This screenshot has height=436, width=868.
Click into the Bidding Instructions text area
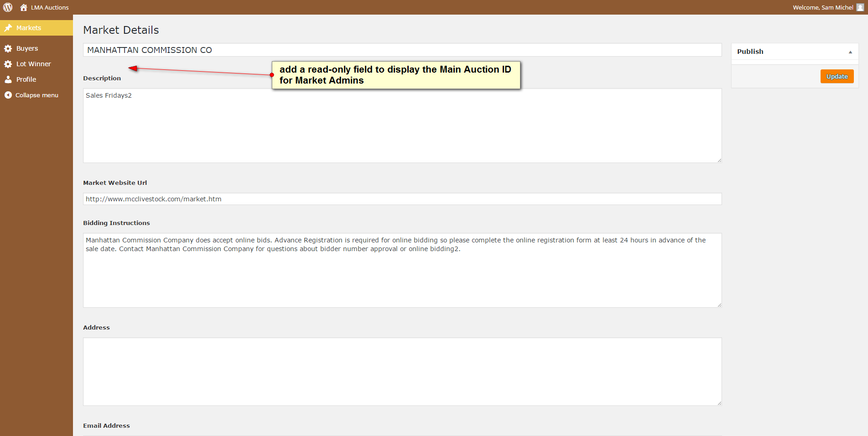pyautogui.click(x=402, y=270)
